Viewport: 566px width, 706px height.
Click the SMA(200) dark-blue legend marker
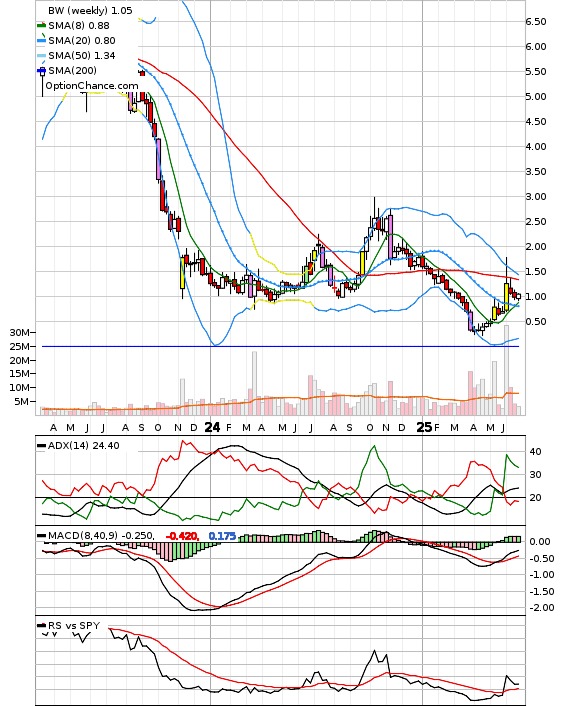coord(41,70)
